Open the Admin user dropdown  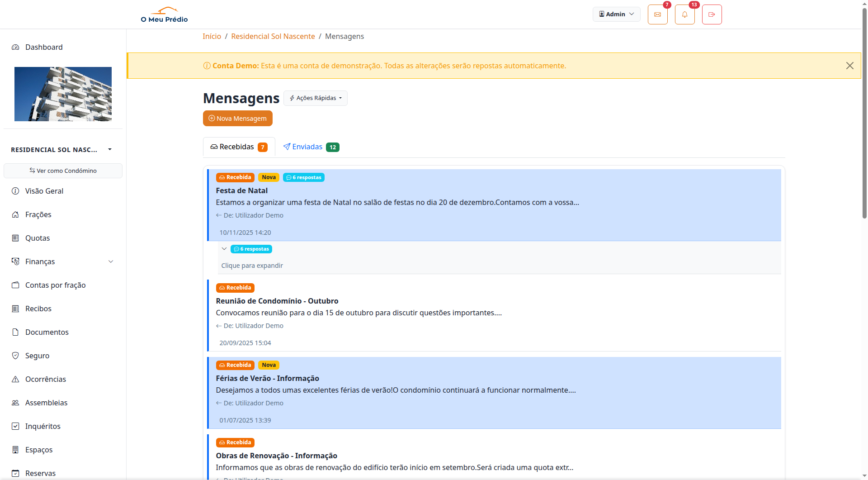click(616, 14)
